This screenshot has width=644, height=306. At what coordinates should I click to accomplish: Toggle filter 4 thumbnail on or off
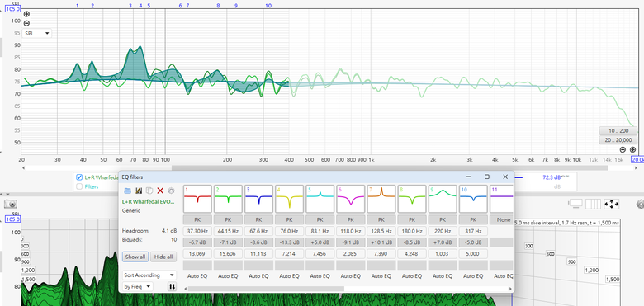pyautogui.click(x=290, y=199)
